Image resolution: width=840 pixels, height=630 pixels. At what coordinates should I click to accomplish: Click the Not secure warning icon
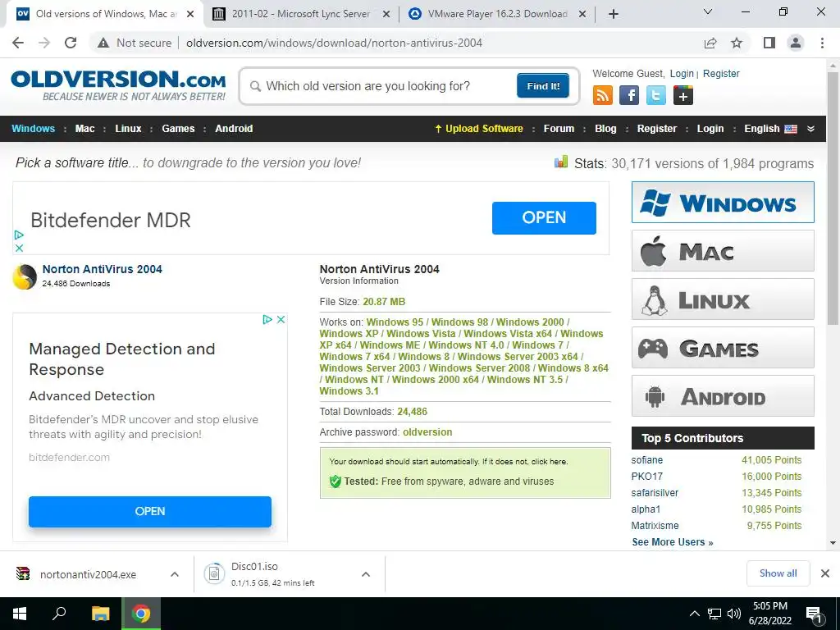(x=103, y=43)
